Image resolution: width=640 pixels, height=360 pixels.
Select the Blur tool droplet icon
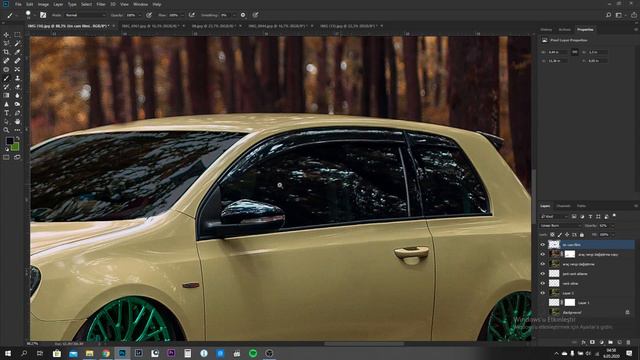[x=17, y=95]
